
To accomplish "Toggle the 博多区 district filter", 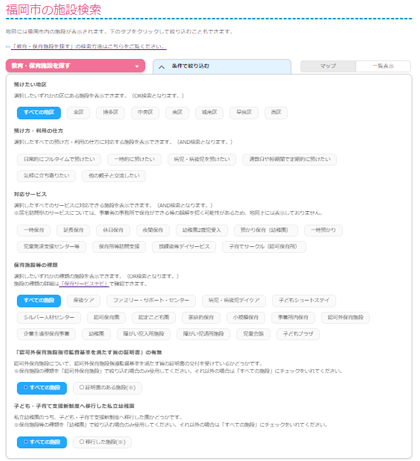I will [110, 113].
